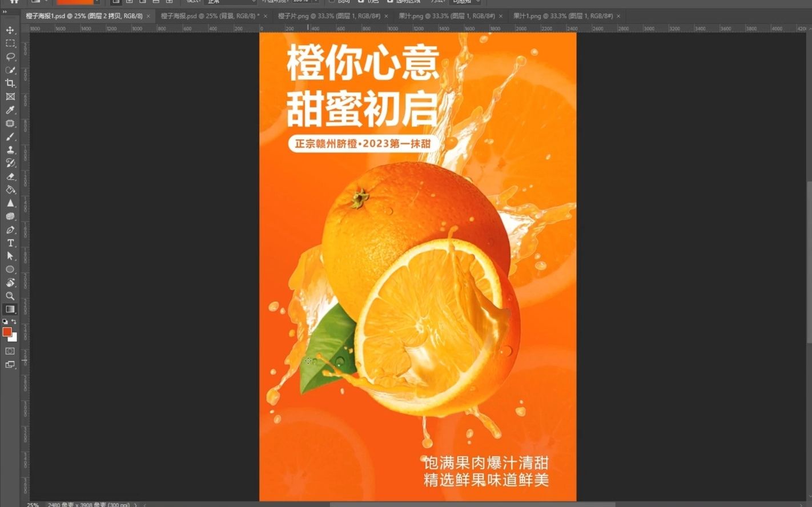Switch to the 橙子海报.psd tab
The width and height of the screenshot is (812, 507).
click(x=210, y=16)
